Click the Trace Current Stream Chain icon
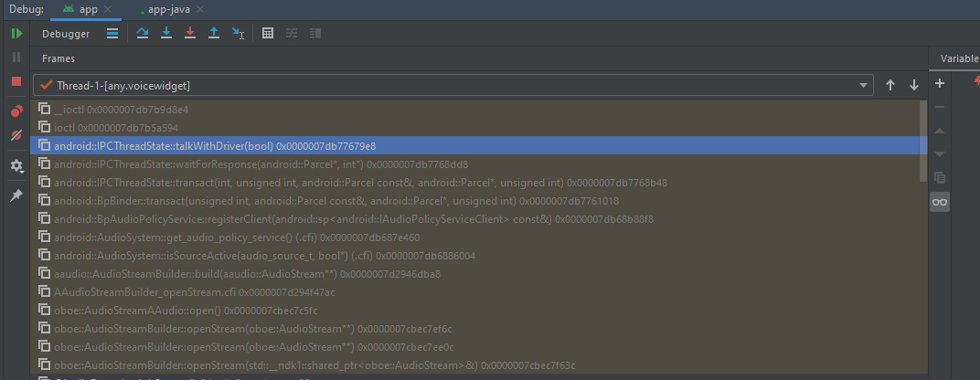 (x=292, y=33)
